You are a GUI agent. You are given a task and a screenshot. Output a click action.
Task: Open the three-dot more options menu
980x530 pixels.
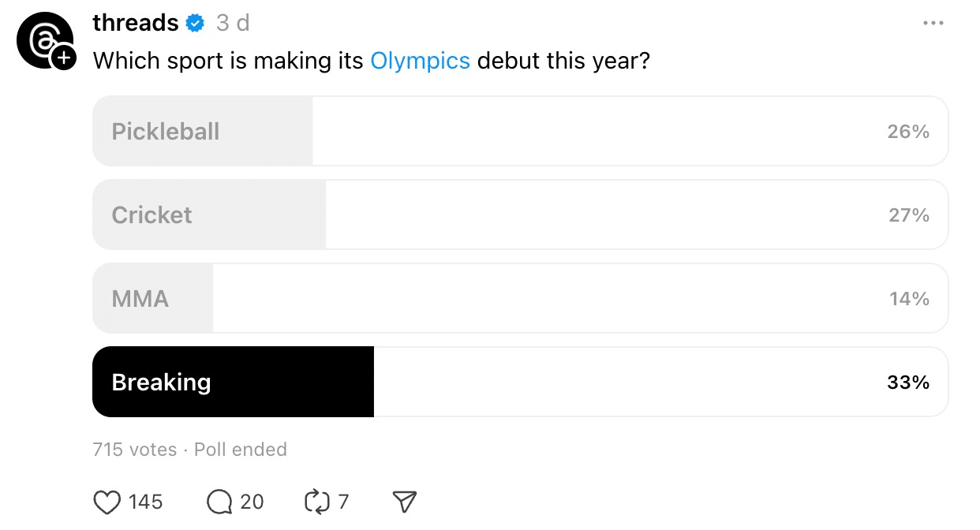click(x=933, y=24)
